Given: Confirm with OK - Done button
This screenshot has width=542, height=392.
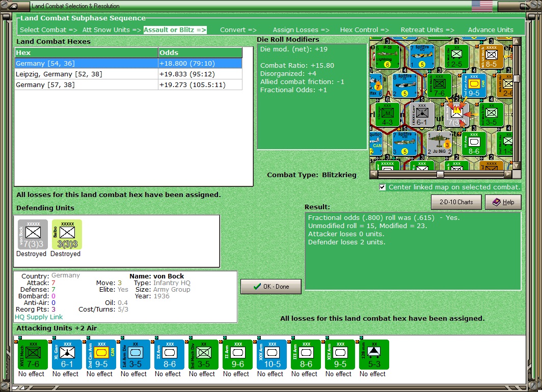Looking at the screenshot, I should [x=270, y=286].
